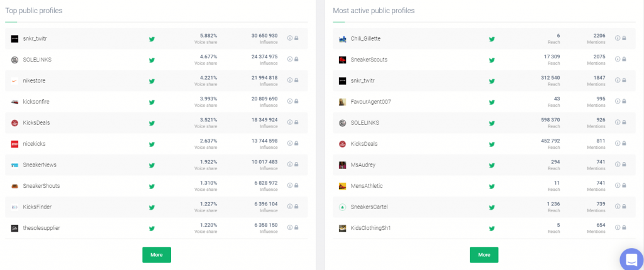The width and height of the screenshot is (644, 270).
Task: Click the 24 374 975 influence value
Action: click(265, 57)
